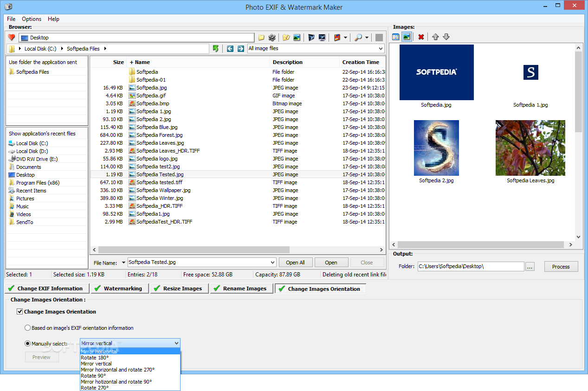
Task: Open the Options menu
Action: click(32, 19)
